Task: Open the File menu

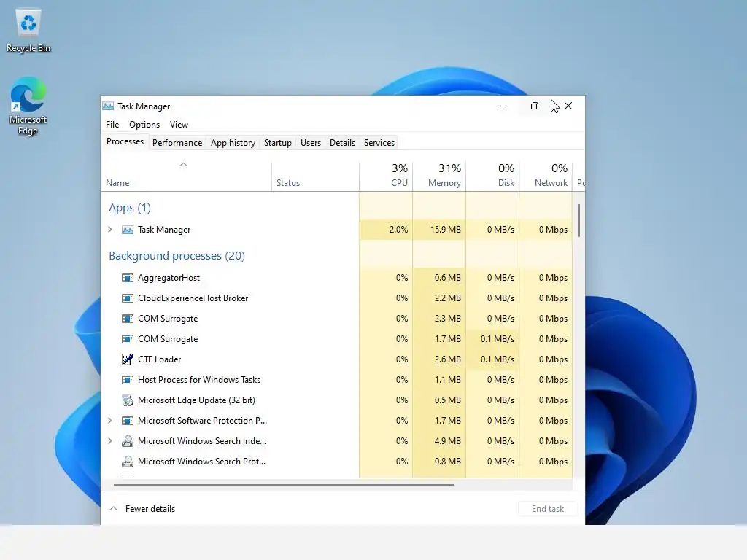Action: 112,124
